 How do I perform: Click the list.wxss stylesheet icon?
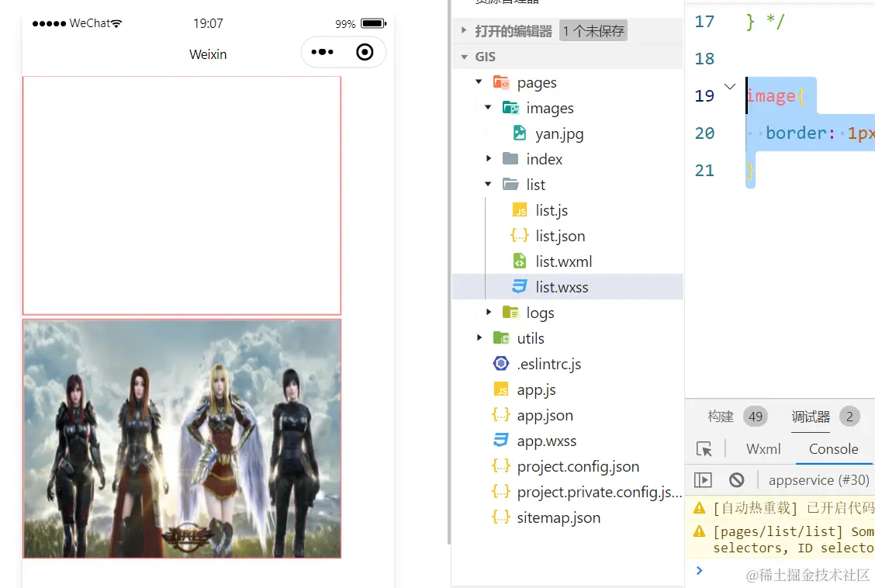coord(520,287)
